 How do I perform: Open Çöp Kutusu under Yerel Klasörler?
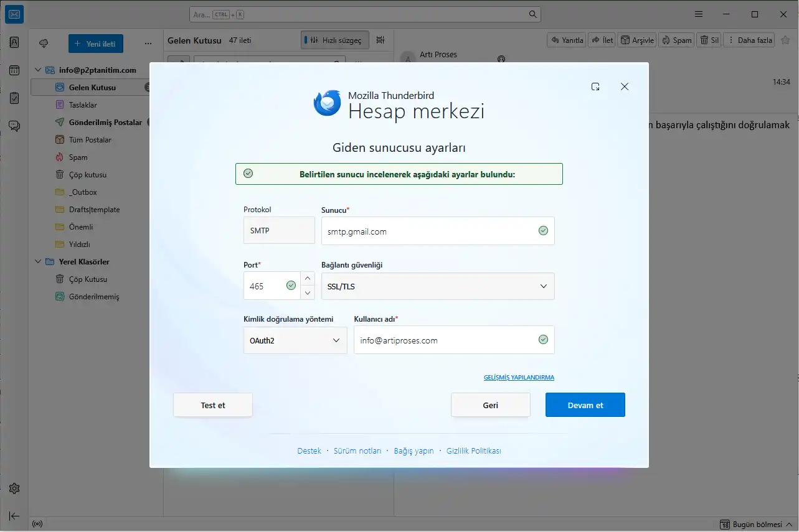click(88, 279)
